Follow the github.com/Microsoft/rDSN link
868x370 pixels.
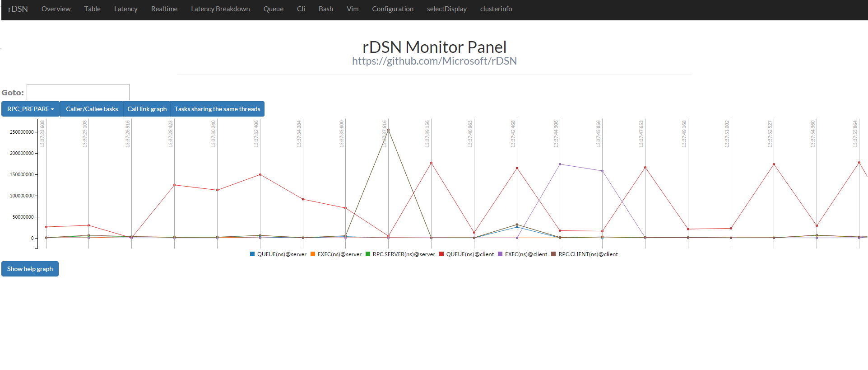434,61
